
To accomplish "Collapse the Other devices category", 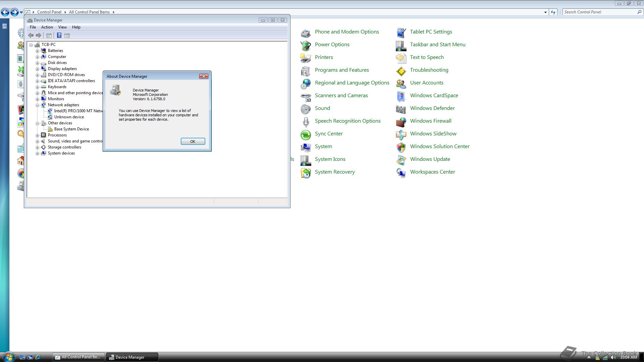I will (x=38, y=123).
